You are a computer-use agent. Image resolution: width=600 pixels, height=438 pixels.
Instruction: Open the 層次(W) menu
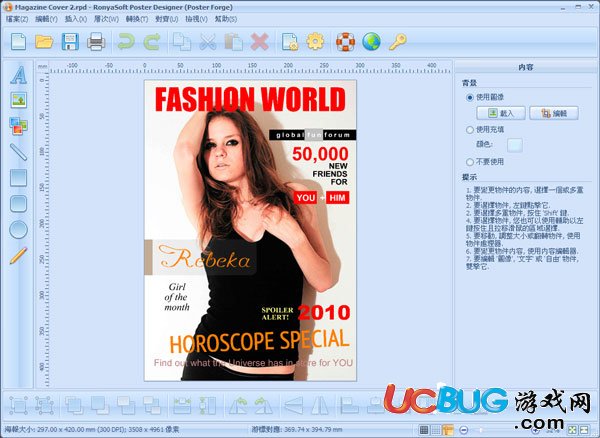click(106, 19)
